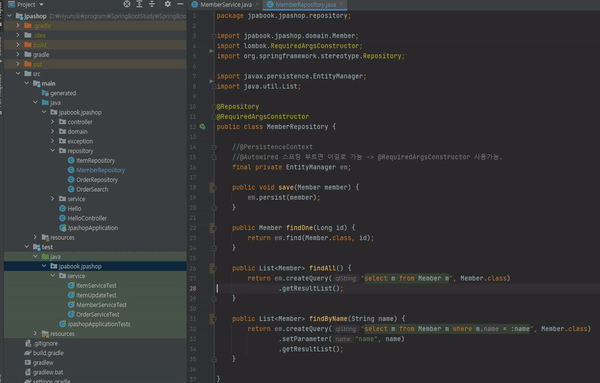
Task: Click MemberRepository class name in editor
Action: pos(297,127)
